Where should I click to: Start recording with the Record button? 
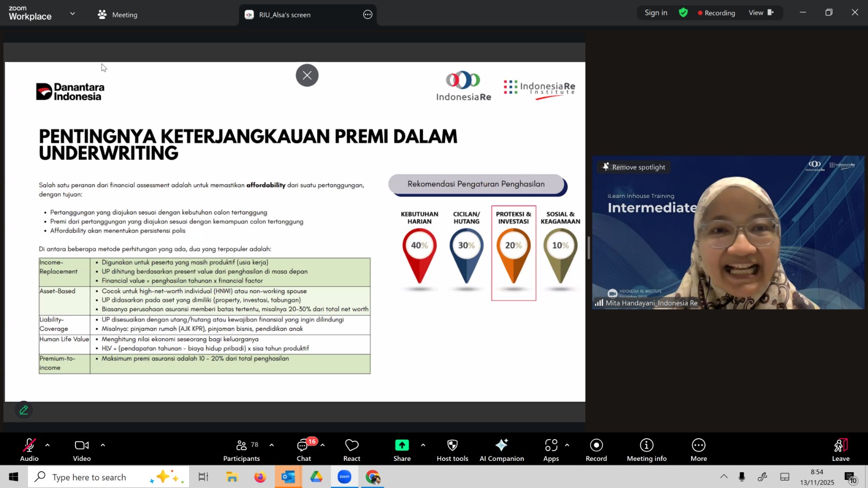click(596, 450)
